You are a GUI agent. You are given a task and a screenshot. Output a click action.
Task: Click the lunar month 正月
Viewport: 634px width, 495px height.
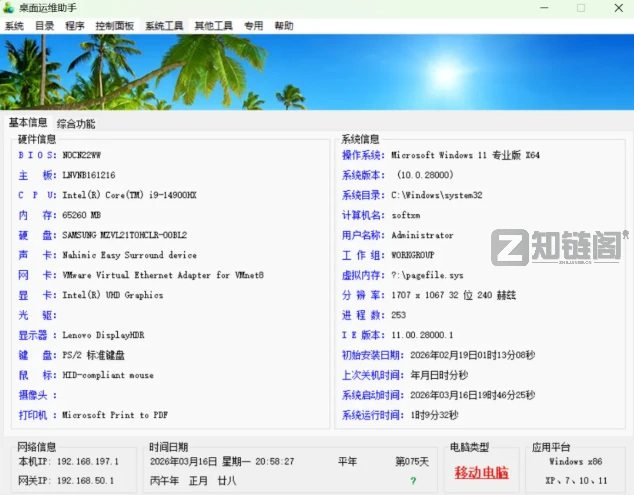[x=198, y=481]
